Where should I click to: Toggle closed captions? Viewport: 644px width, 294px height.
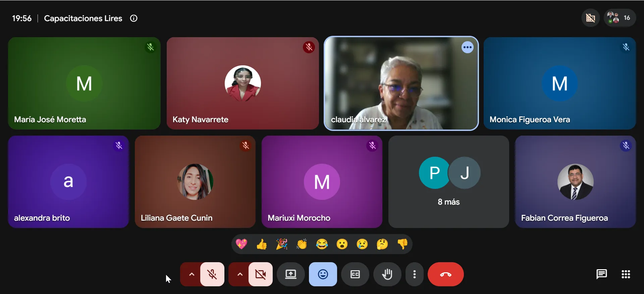click(x=355, y=274)
